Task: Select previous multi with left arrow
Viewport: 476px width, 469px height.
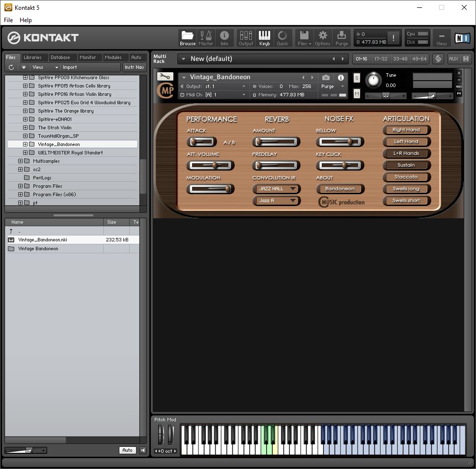Action: (334, 59)
